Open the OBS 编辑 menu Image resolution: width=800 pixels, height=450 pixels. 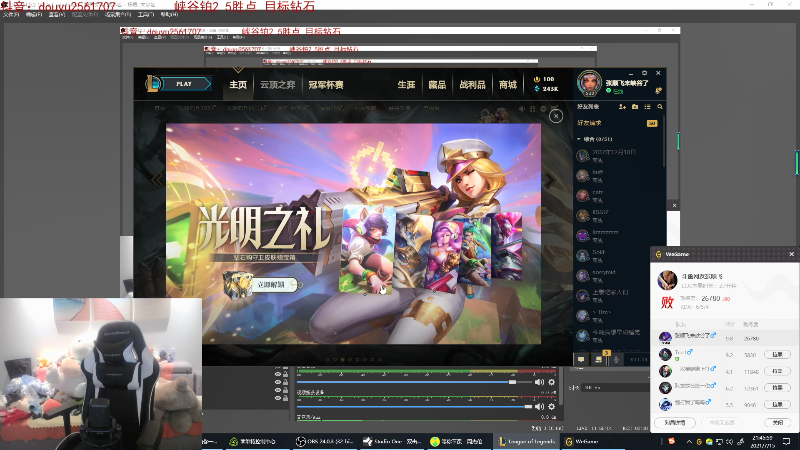[x=34, y=15]
